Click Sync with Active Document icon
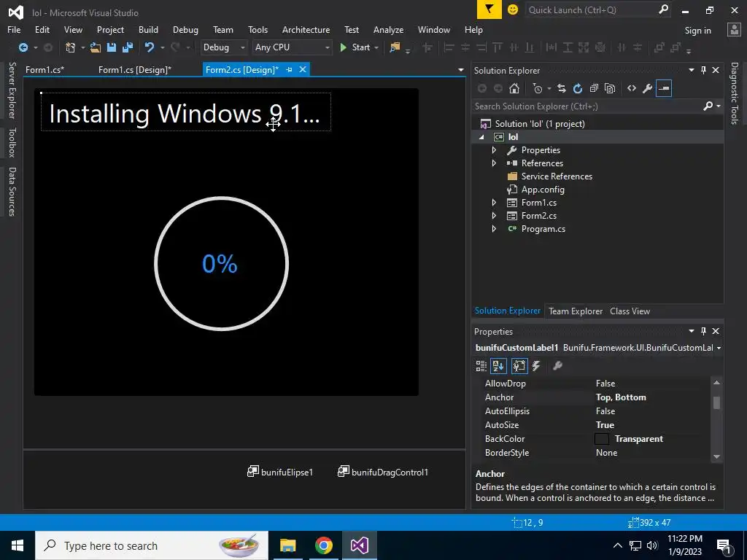Screen dimensions: 747x560 (x=562, y=88)
